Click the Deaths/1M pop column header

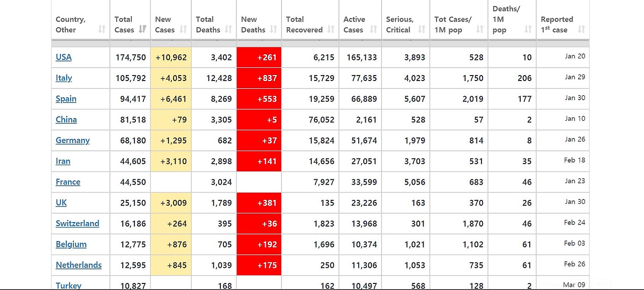pyautogui.click(x=512, y=20)
